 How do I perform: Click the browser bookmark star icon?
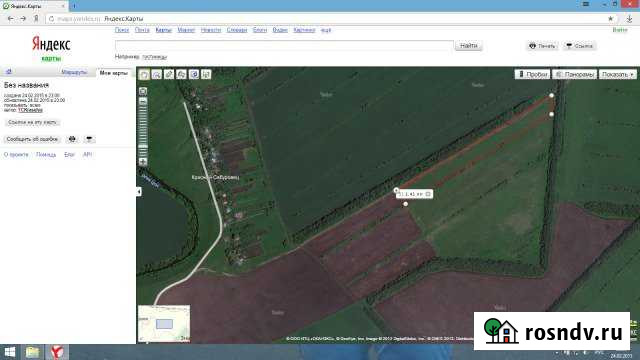[611, 19]
